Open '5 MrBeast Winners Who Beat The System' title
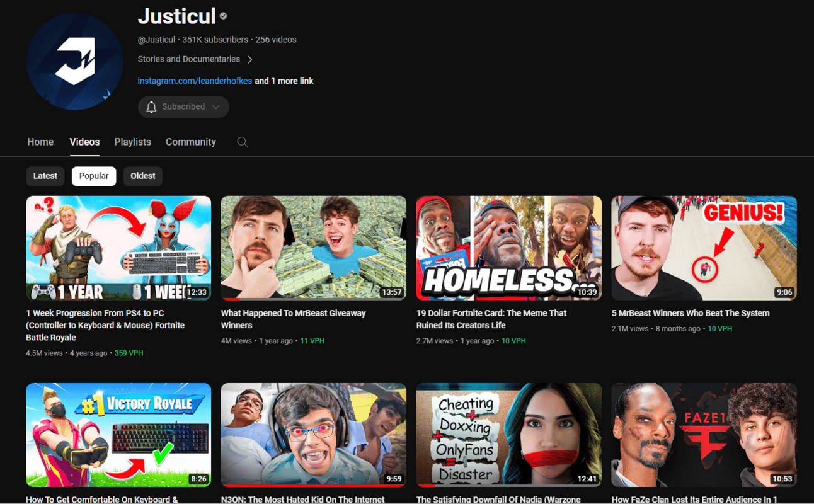Screen dimensions: 814x504 tap(690, 313)
